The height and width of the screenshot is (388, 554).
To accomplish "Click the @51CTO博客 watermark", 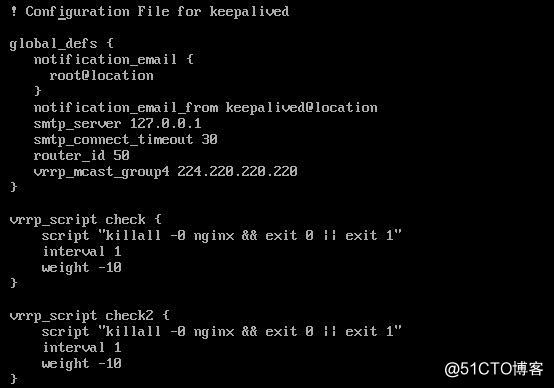I will pyautogui.click(x=494, y=369).
